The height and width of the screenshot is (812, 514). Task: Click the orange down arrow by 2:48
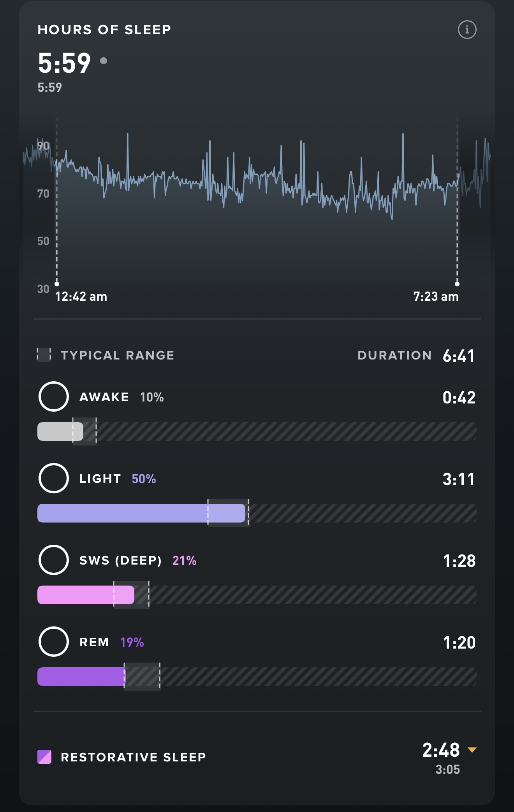pos(472,750)
